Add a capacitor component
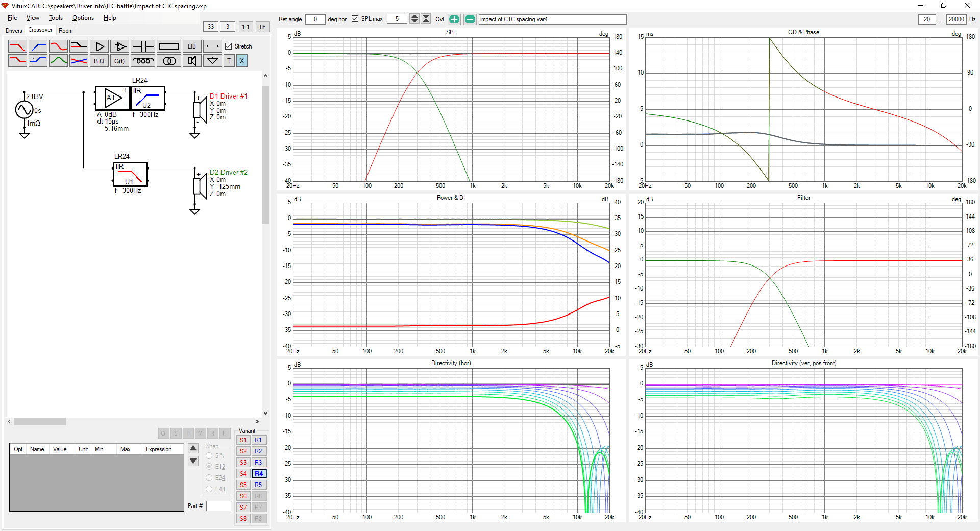 (143, 46)
